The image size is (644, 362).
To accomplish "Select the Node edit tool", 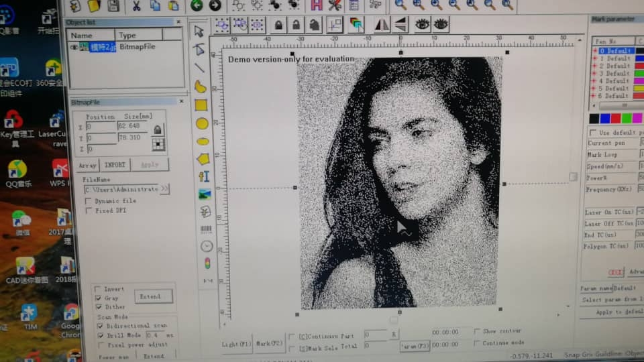I will (x=200, y=50).
